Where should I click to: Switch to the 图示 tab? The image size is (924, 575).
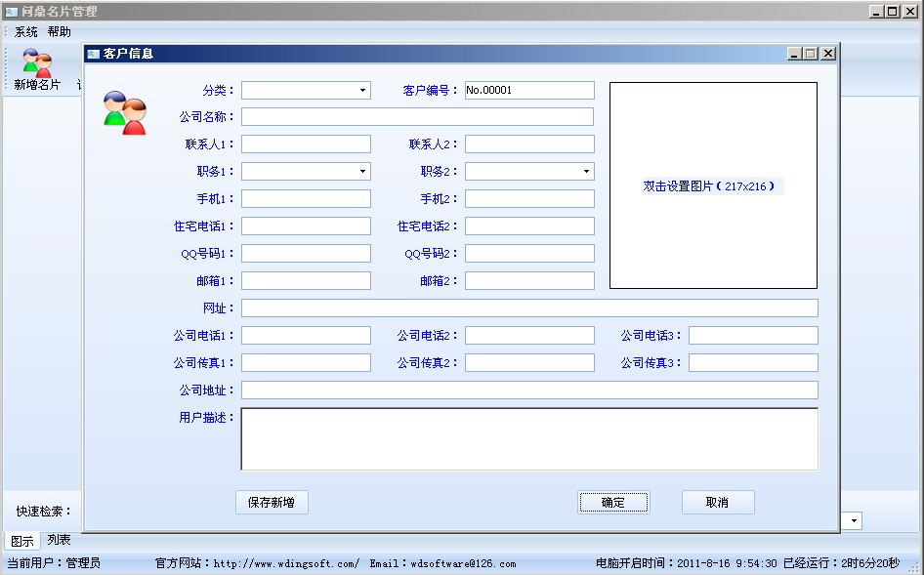coord(22,541)
